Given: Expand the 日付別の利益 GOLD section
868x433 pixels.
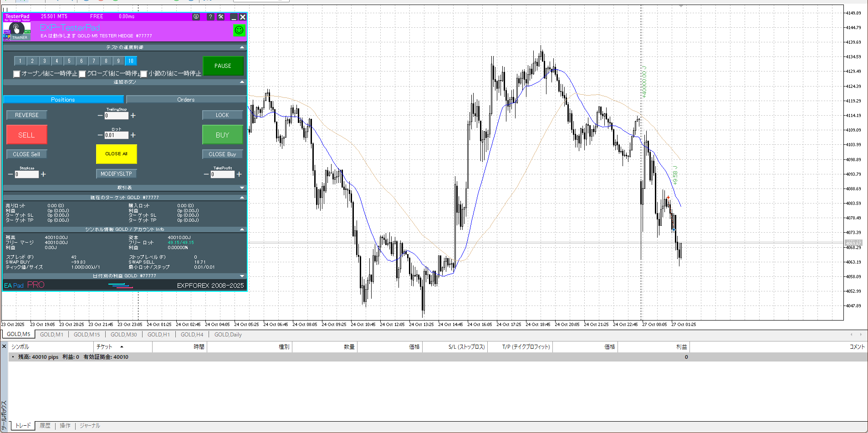Looking at the screenshot, I should [x=242, y=276].
